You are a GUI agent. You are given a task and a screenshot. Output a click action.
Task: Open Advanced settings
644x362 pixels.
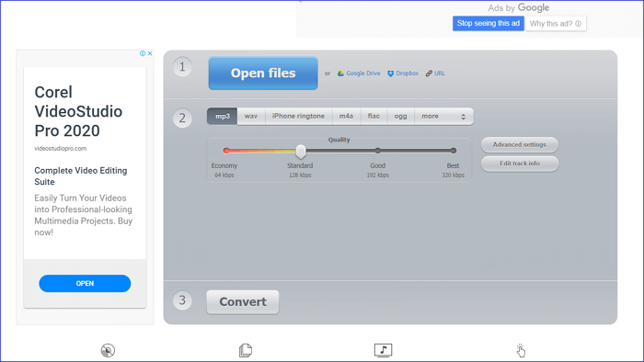coord(520,145)
